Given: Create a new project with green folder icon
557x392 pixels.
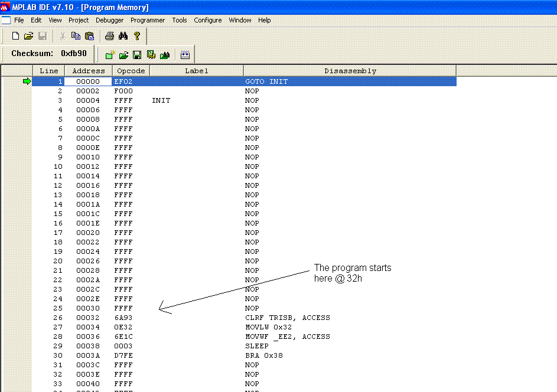Looking at the screenshot, I should pos(110,55).
